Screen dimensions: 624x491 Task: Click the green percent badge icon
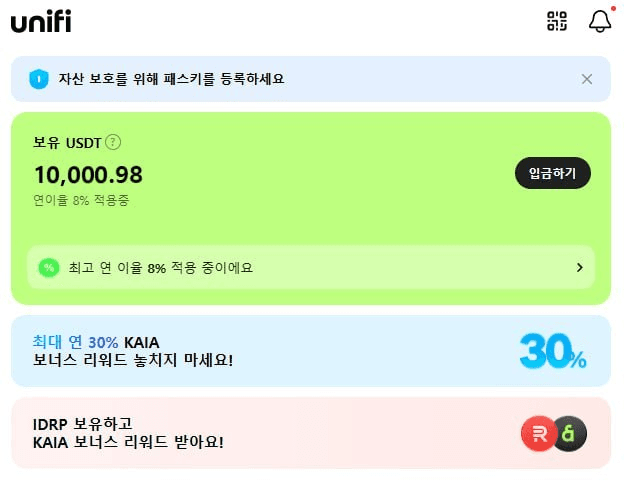tap(48, 267)
